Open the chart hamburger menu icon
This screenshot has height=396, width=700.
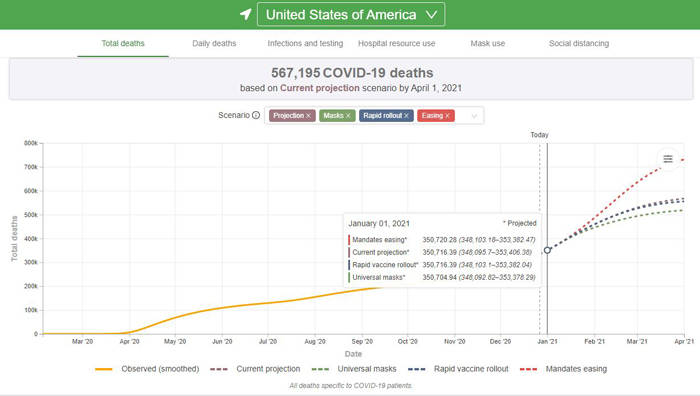pyautogui.click(x=668, y=159)
